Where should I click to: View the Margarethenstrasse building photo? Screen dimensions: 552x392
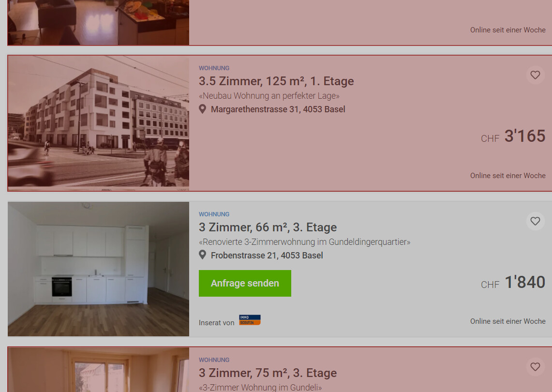coord(99,123)
